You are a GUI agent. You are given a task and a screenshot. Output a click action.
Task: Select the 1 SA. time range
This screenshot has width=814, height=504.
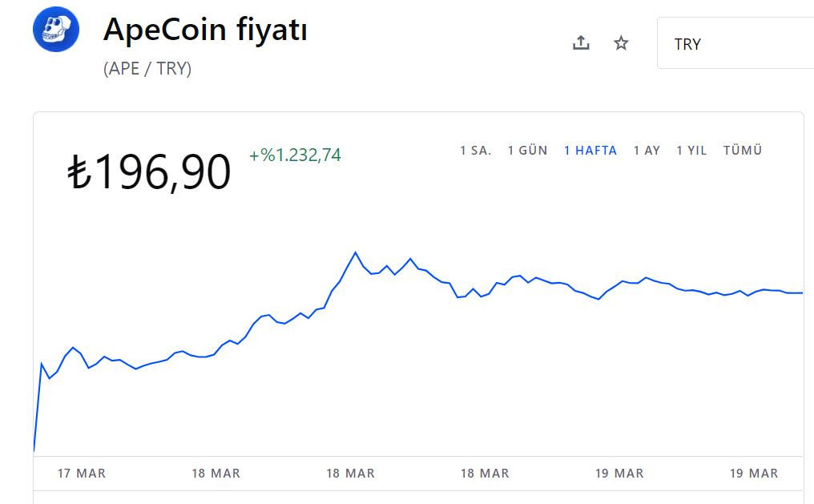[x=476, y=151]
